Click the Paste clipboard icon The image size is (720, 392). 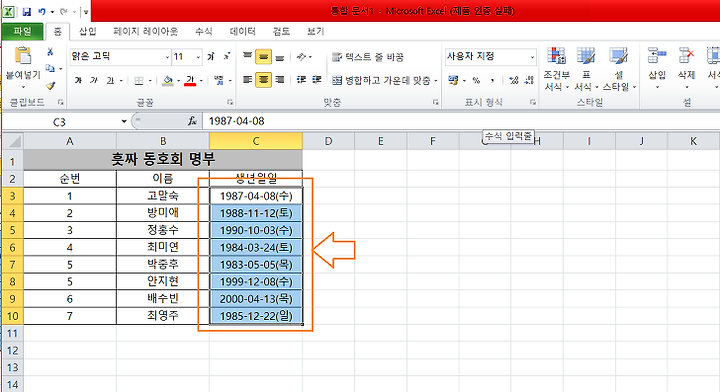pyautogui.click(x=22, y=56)
